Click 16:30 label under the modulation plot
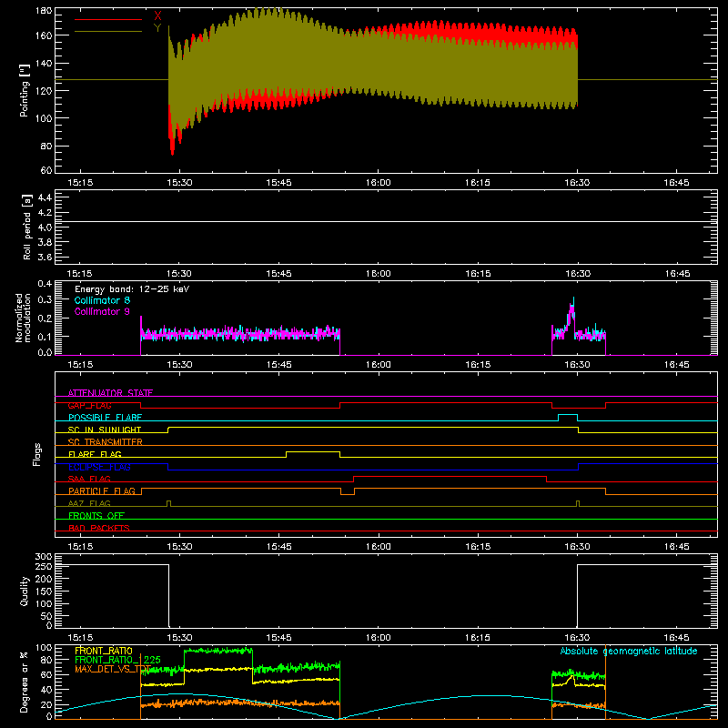 pos(577,365)
